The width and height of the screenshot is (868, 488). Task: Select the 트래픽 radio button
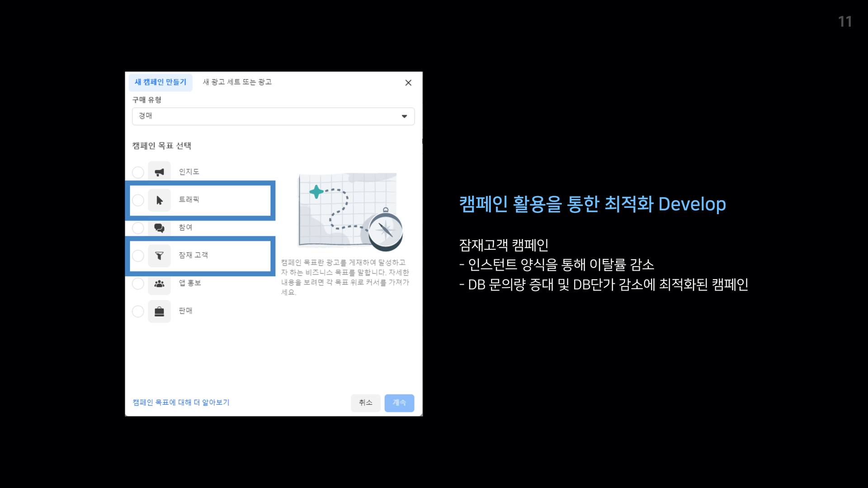pos(138,200)
